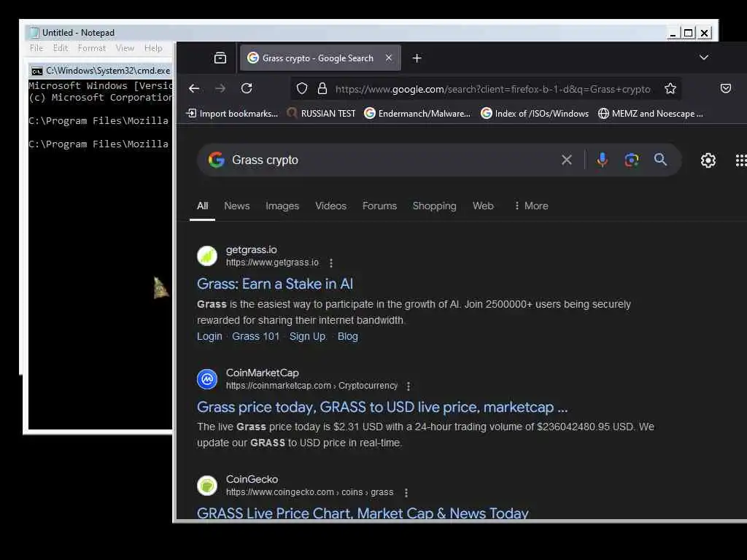747x560 pixels.
Task: Click getgrass.io URL text in result
Action: (272, 262)
